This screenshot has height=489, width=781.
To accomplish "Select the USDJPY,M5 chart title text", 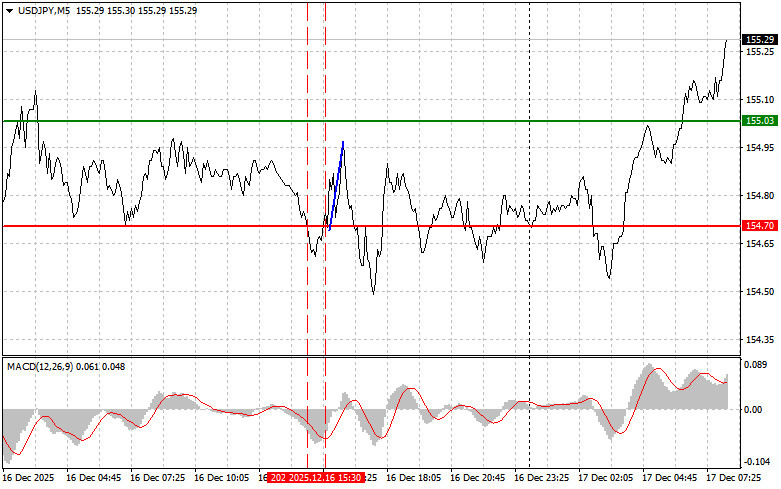I will tap(44, 10).
